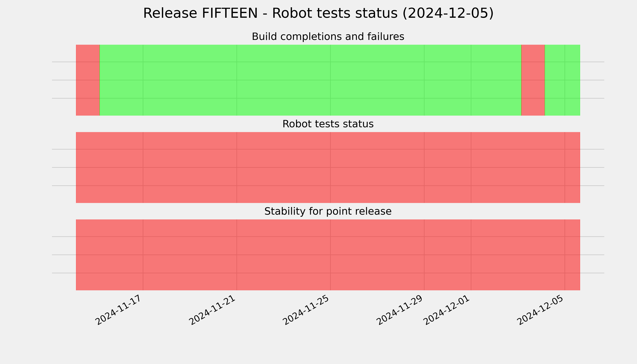The image size is (637, 364).
Task: Click the last green segment of the Build chart
Action: (x=562, y=80)
